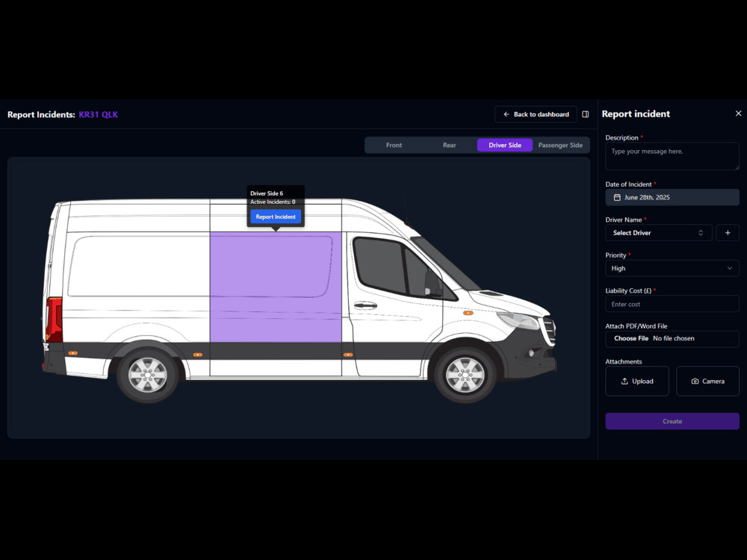747x560 pixels.
Task: Click the van's front wheel
Action: point(465,375)
